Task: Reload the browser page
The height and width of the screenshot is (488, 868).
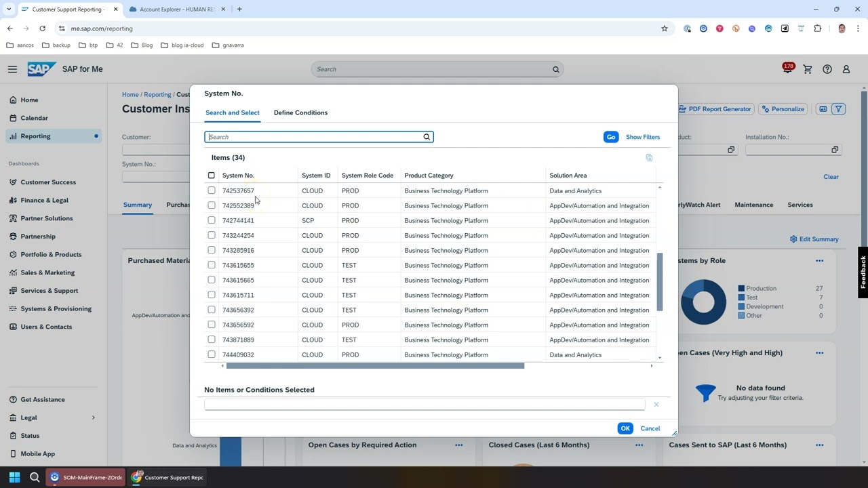Action: click(42, 28)
